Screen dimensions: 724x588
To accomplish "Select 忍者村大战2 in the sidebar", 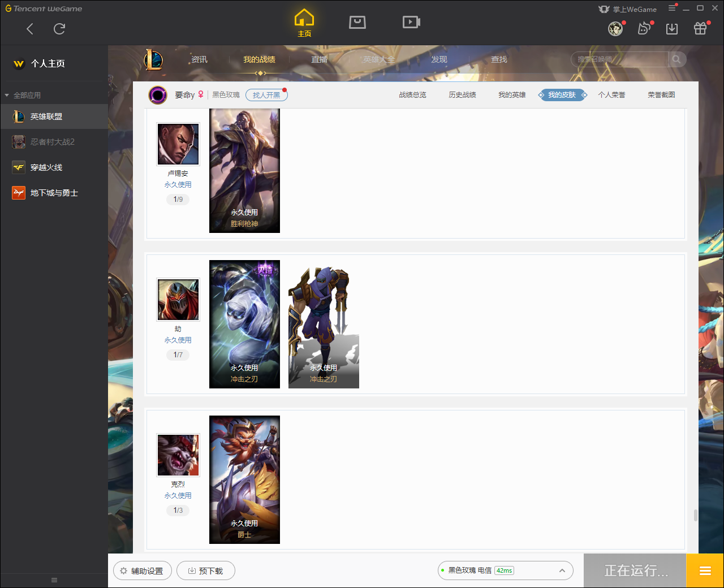I will [54, 142].
